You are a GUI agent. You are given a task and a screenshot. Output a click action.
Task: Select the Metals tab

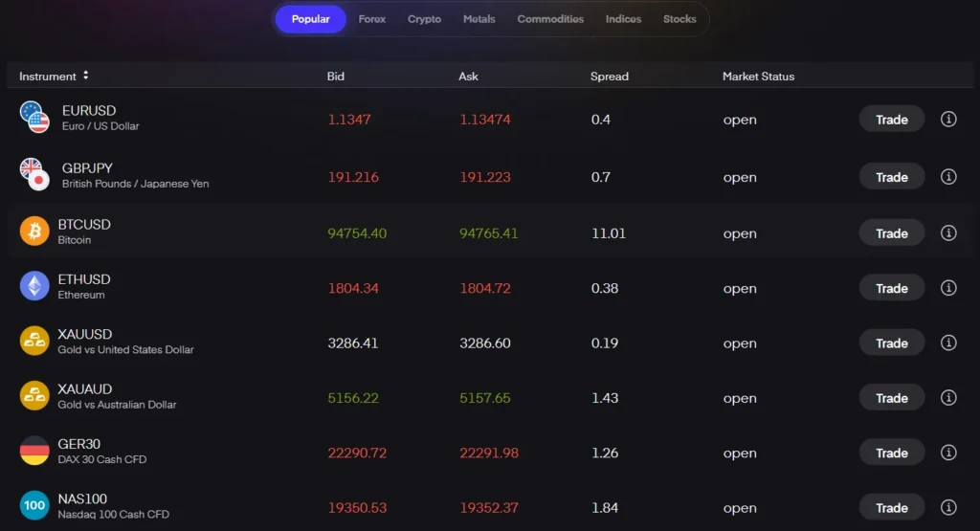(479, 19)
